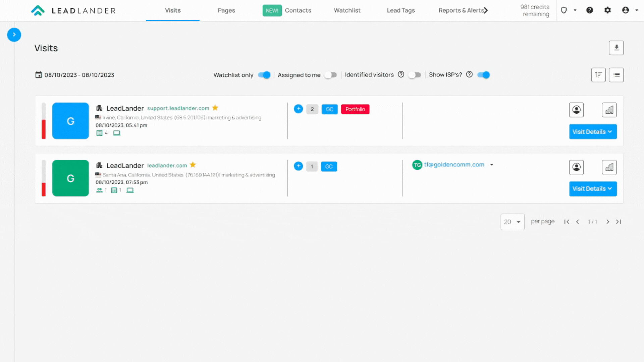
Task: Open contact profile icon for second visit
Action: (x=576, y=167)
